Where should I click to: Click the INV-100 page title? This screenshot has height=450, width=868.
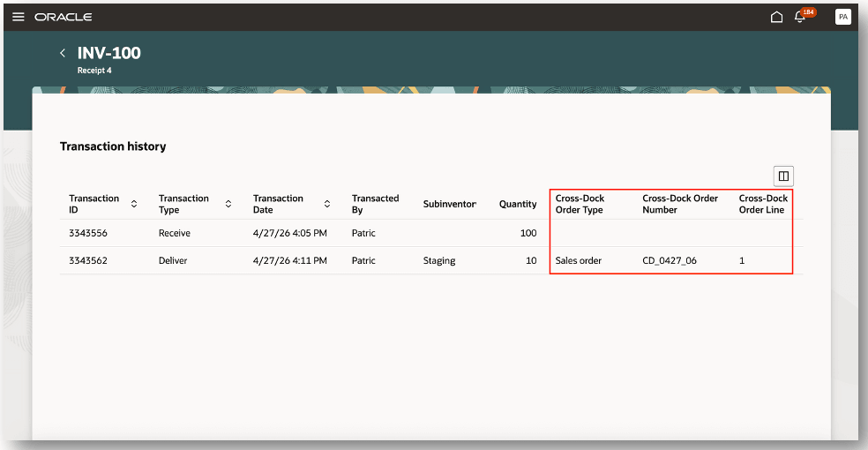(109, 53)
